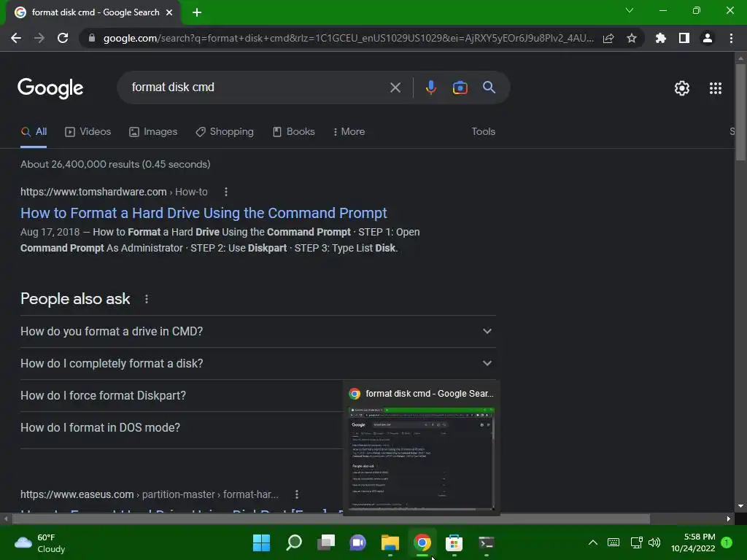The image size is (747, 560).
Task: Open the More search categories menu
Action: click(349, 132)
